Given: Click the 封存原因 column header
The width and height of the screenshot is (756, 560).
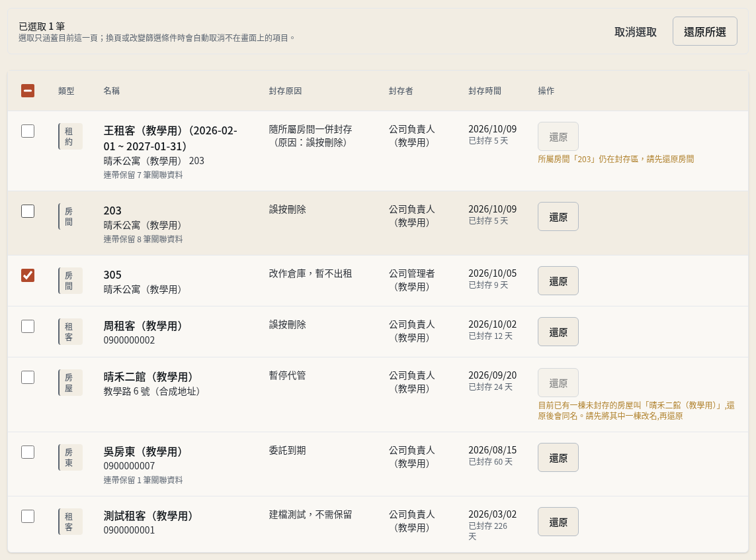Looking at the screenshot, I should click(285, 91).
